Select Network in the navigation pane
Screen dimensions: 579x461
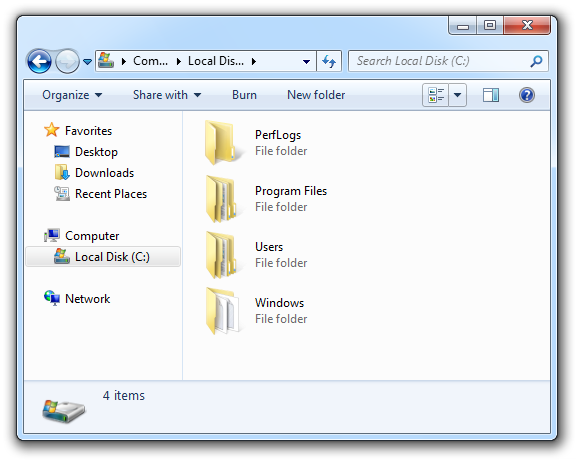click(x=88, y=298)
